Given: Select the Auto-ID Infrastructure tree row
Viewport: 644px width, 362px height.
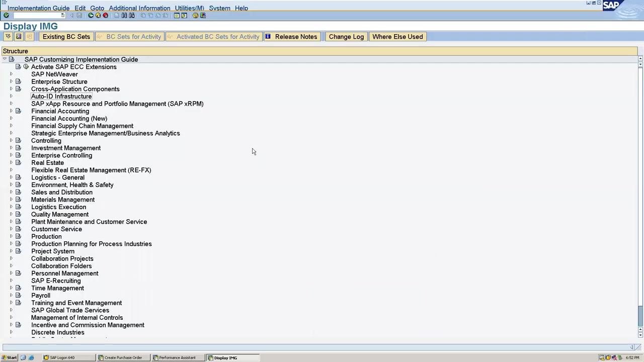Looking at the screenshot, I should (x=61, y=97).
